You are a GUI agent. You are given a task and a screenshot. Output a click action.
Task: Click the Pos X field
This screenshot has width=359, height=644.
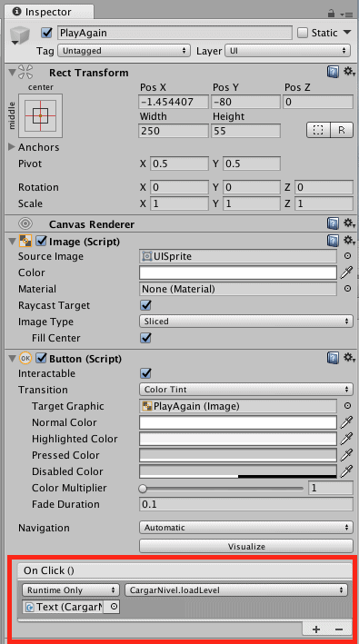pyautogui.click(x=174, y=102)
